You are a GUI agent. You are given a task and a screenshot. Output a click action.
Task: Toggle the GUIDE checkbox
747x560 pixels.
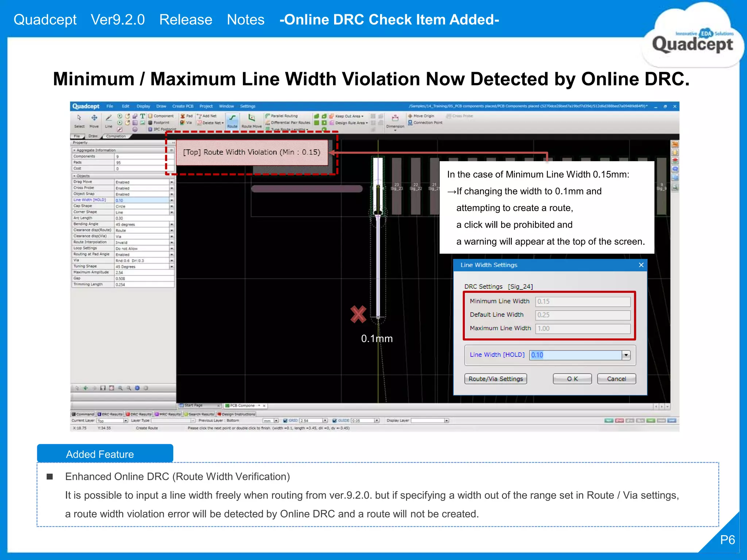click(334, 421)
